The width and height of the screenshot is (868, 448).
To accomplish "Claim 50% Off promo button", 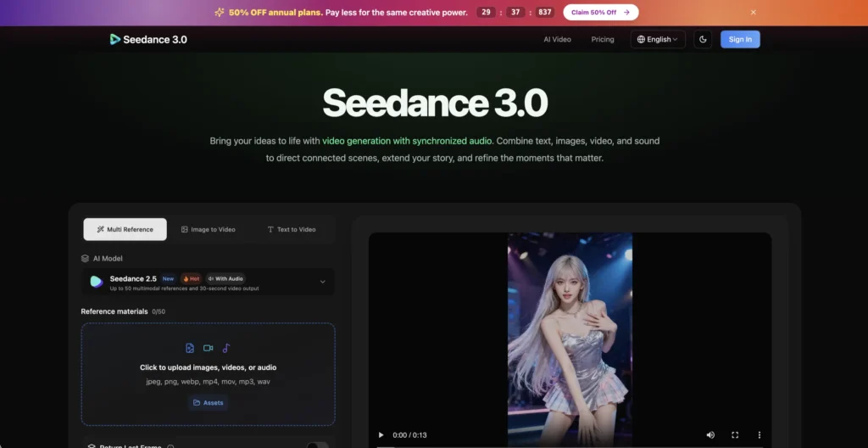I will pyautogui.click(x=601, y=12).
